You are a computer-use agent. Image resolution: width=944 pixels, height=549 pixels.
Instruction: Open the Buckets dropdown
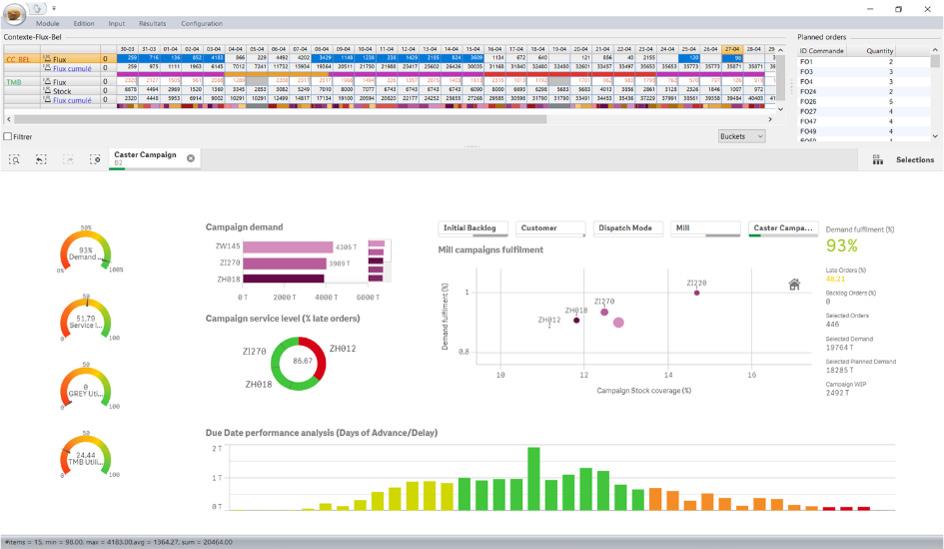coord(742,137)
